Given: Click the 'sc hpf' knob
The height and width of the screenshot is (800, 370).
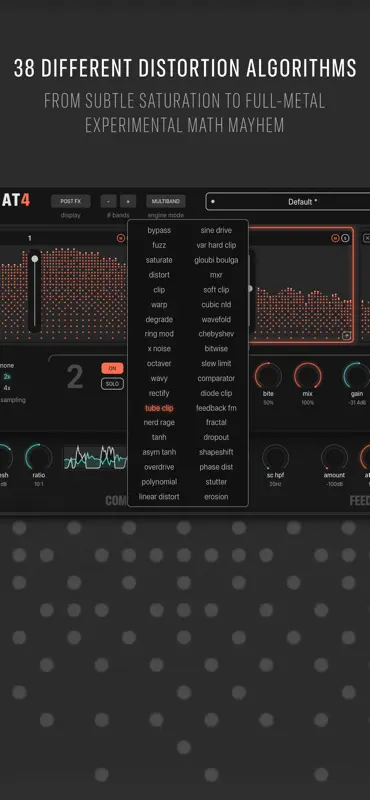Looking at the screenshot, I should [276, 457].
